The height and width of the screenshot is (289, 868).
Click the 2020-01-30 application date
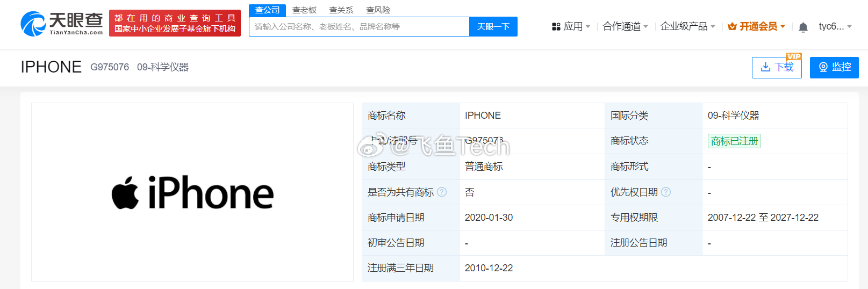pyautogui.click(x=489, y=218)
